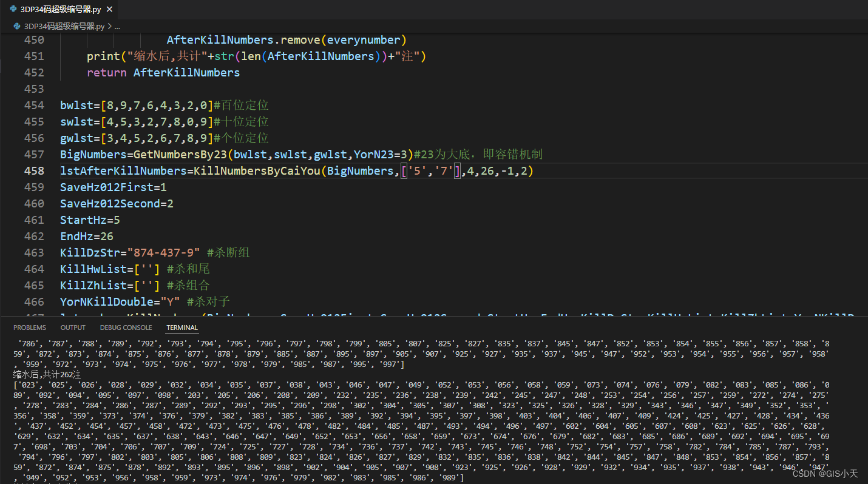Screen dimensions: 868x484
Task: Click KillNumbersByCaiYou on line 458
Action: [x=257, y=171]
